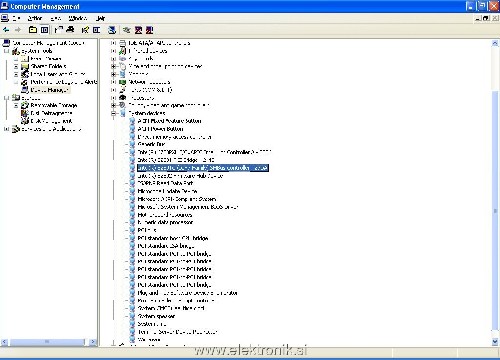This screenshot has width=500, height=360.
Task: Click the Monitors category icon
Action: pos(123,74)
